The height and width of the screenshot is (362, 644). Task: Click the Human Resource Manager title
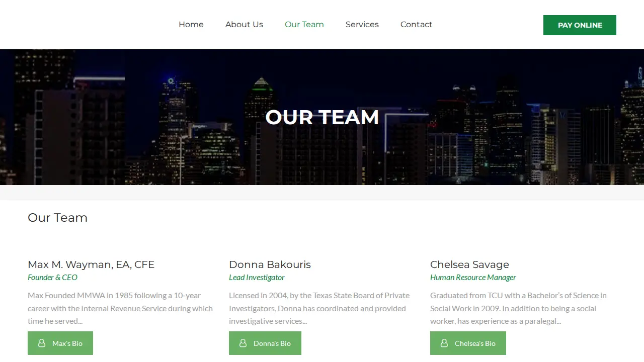tap(473, 277)
